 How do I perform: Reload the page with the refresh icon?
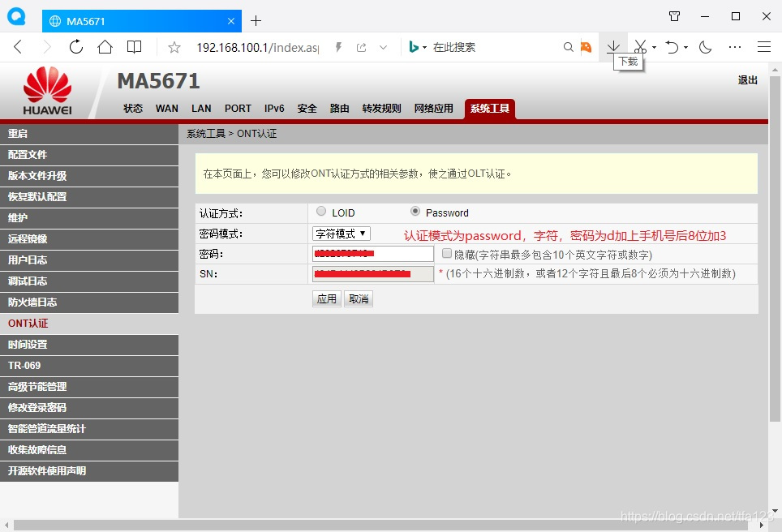coord(75,47)
